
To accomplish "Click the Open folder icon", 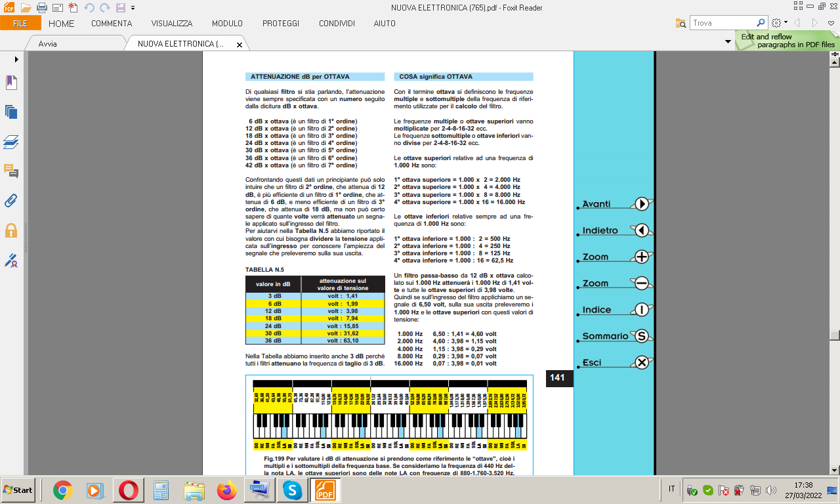I will tap(26, 8).
